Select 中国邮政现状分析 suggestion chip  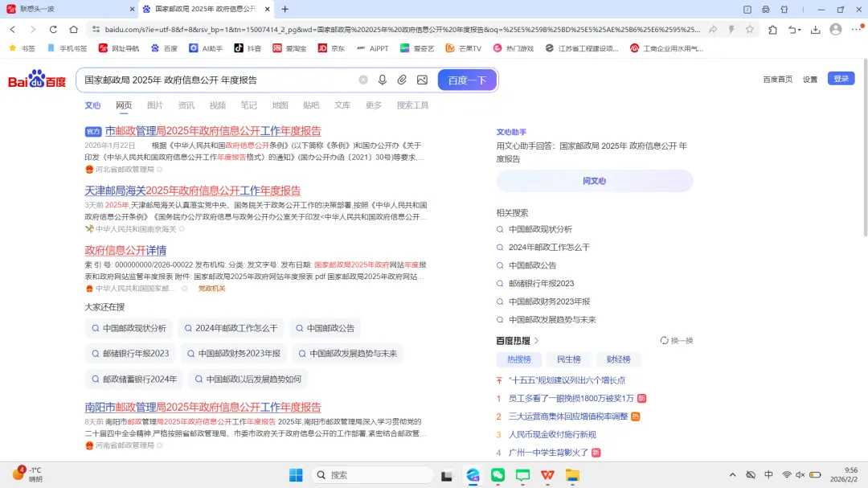(x=129, y=328)
